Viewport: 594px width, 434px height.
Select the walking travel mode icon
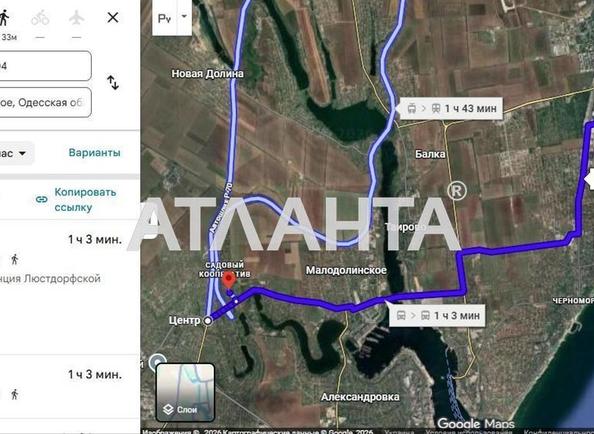4,18
